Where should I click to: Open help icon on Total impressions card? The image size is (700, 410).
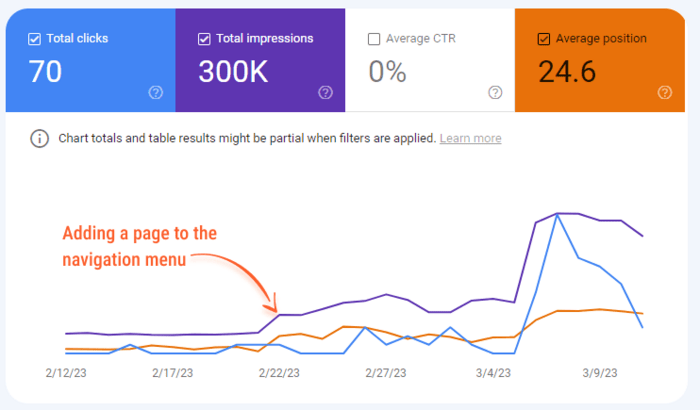[325, 92]
